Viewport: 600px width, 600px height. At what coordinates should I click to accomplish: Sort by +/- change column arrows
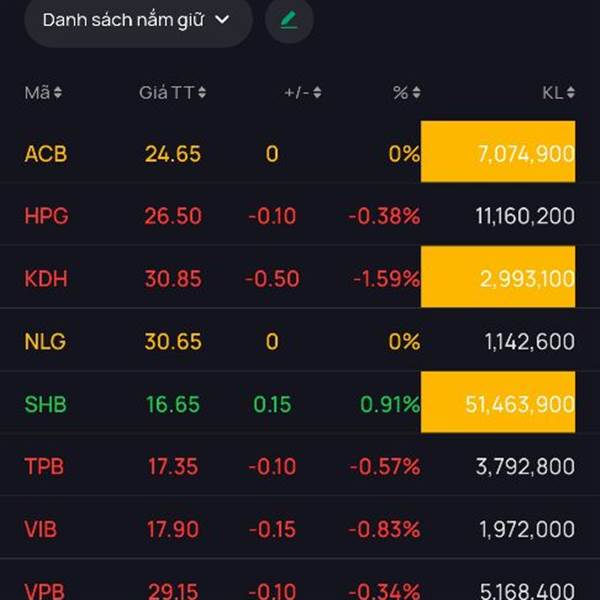point(317,92)
